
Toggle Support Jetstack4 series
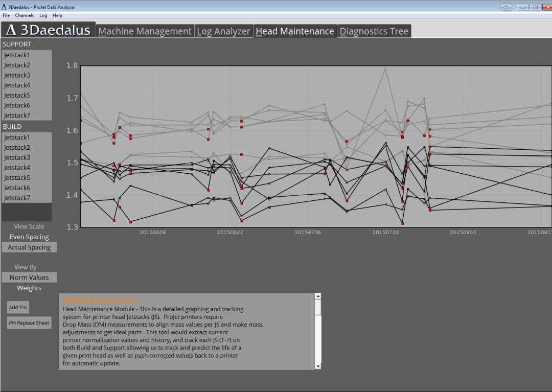[x=17, y=85]
